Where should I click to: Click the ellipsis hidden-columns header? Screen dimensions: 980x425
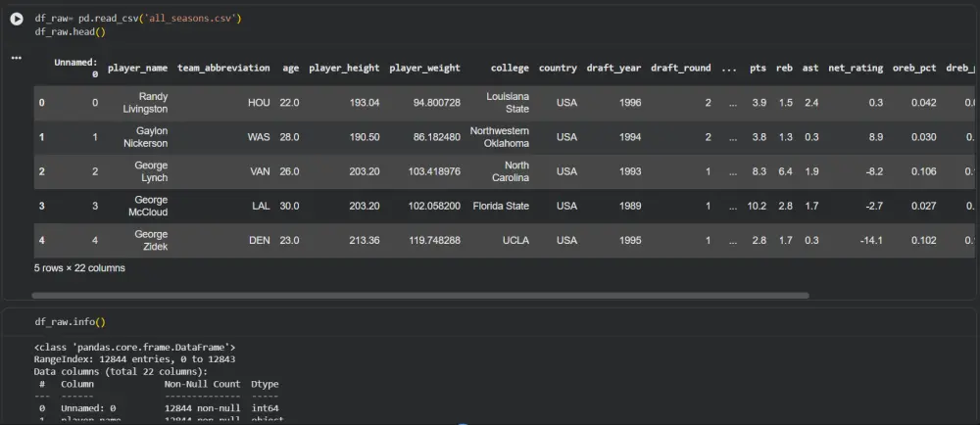pyautogui.click(x=728, y=68)
